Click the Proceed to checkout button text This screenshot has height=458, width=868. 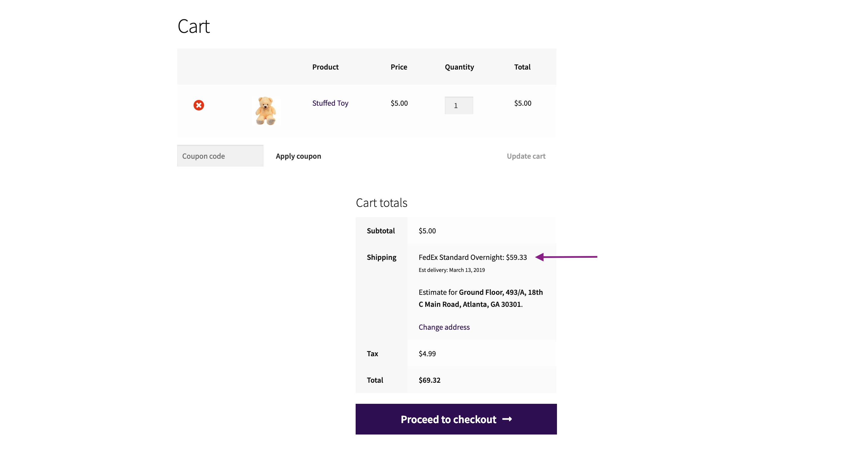[x=448, y=420]
